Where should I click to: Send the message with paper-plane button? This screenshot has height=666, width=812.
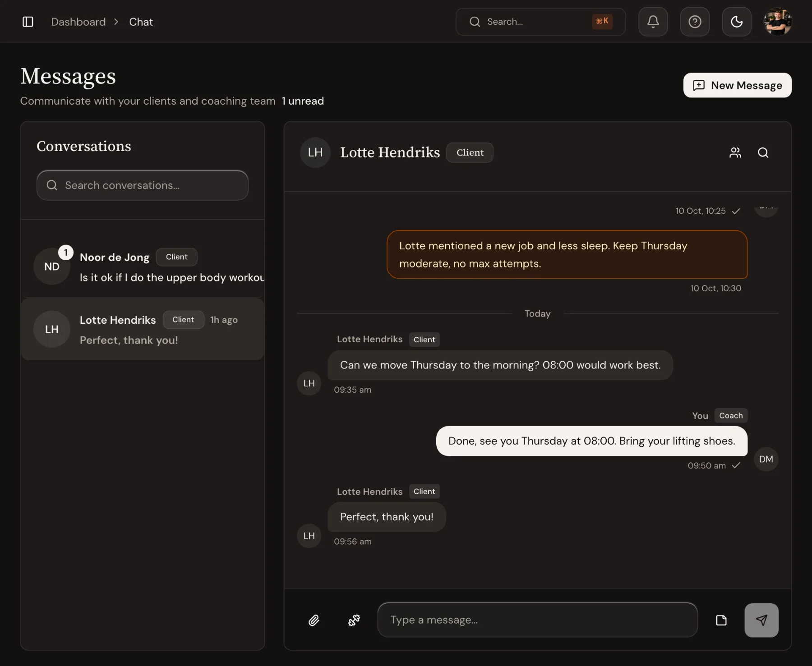click(x=761, y=620)
